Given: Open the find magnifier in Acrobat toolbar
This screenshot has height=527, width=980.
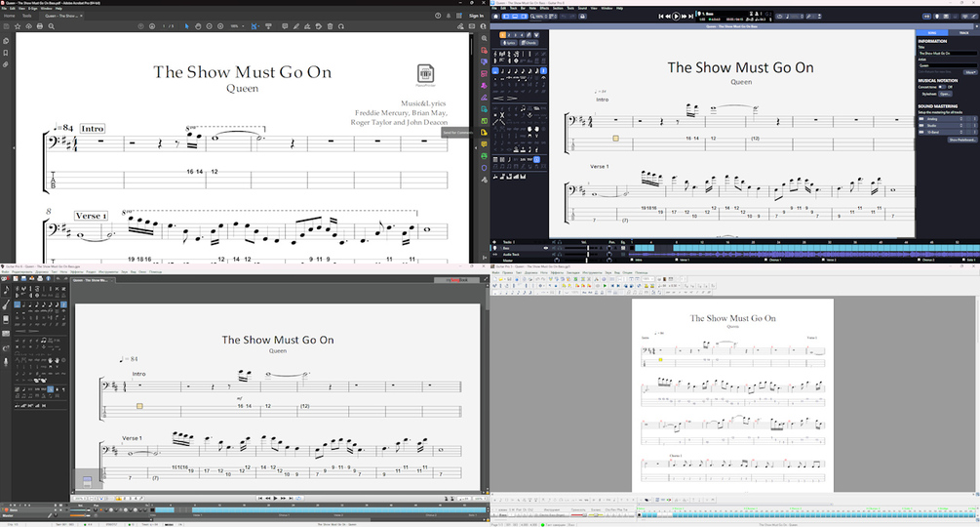Looking at the screenshot, I should coord(52,26).
